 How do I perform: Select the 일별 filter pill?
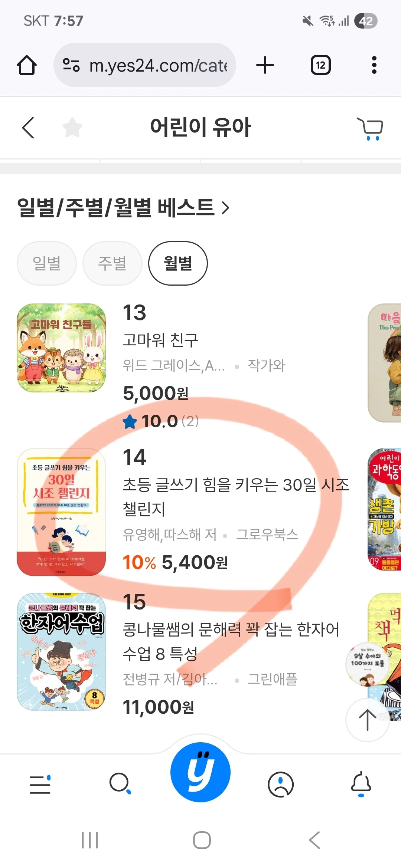point(47,263)
